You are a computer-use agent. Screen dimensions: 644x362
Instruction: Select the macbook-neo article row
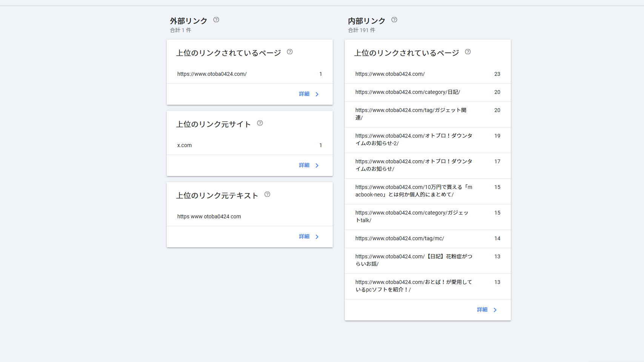click(427, 191)
